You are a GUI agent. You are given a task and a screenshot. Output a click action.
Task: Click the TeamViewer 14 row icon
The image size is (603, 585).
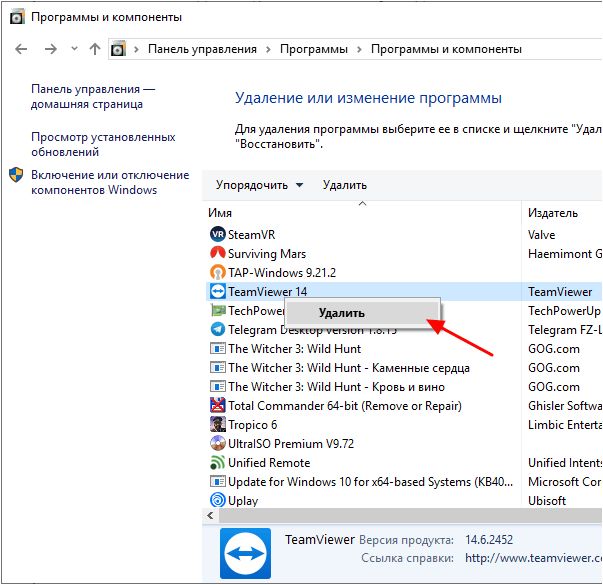[x=218, y=291]
